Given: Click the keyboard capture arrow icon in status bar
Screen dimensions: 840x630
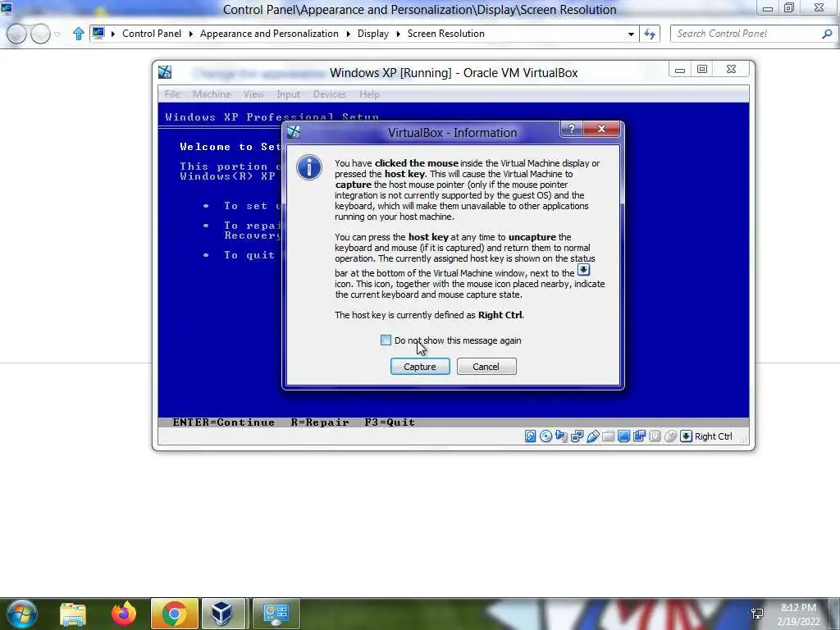Looking at the screenshot, I should [x=686, y=436].
